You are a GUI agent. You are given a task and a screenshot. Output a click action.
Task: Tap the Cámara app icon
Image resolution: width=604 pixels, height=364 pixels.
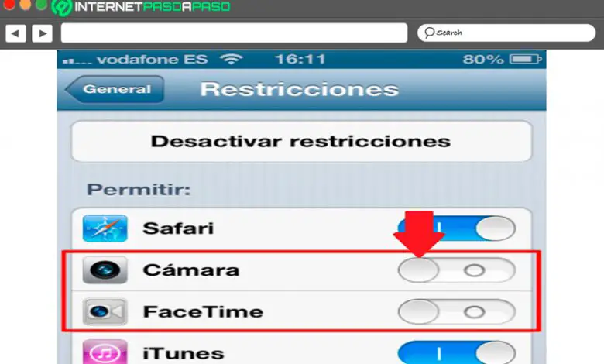105,270
